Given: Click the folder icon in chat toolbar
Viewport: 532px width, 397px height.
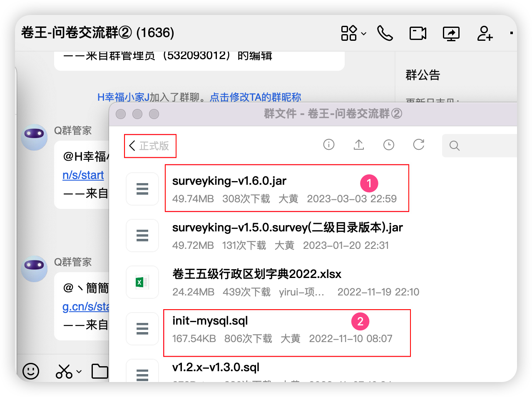Looking at the screenshot, I should click(x=100, y=371).
